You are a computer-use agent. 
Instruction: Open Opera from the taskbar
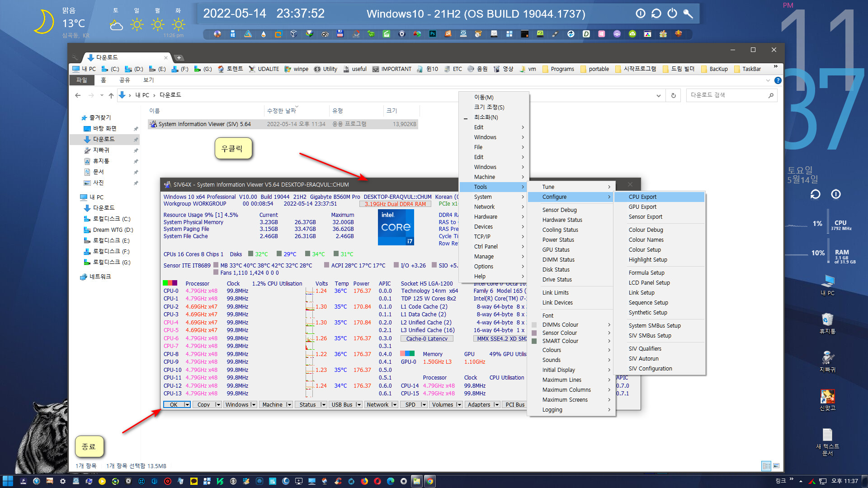click(x=377, y=481)
